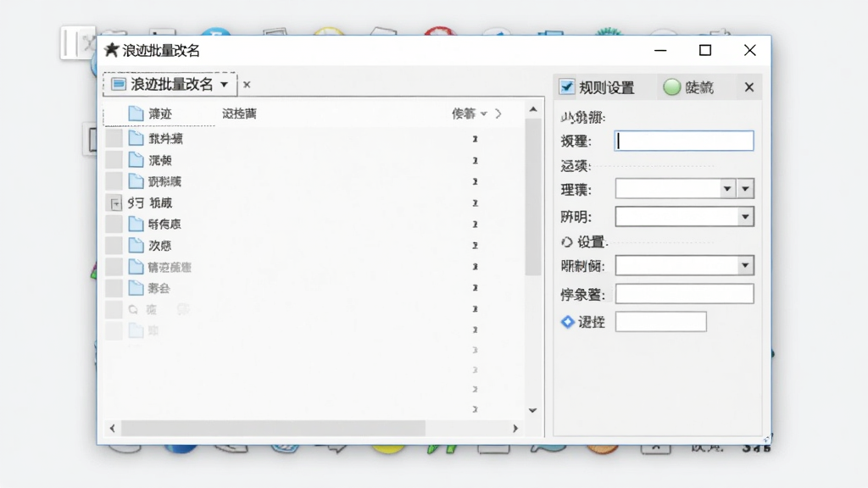Image resolution: width=868 pixels, height=488 pixels.
Task: Click the > chevron in the list header
Action: [x=498, y=114]
